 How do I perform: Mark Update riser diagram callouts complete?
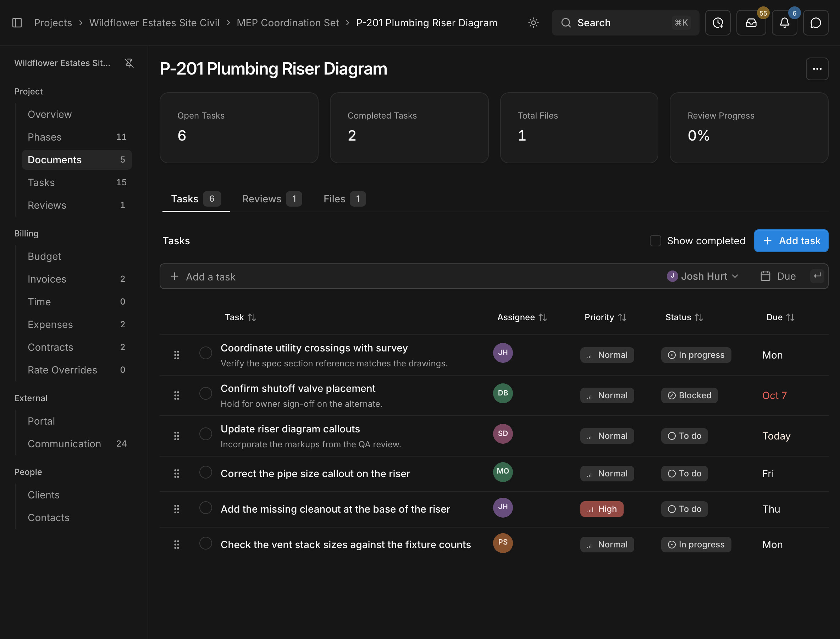pyautogui.click(x=206, y=433)
